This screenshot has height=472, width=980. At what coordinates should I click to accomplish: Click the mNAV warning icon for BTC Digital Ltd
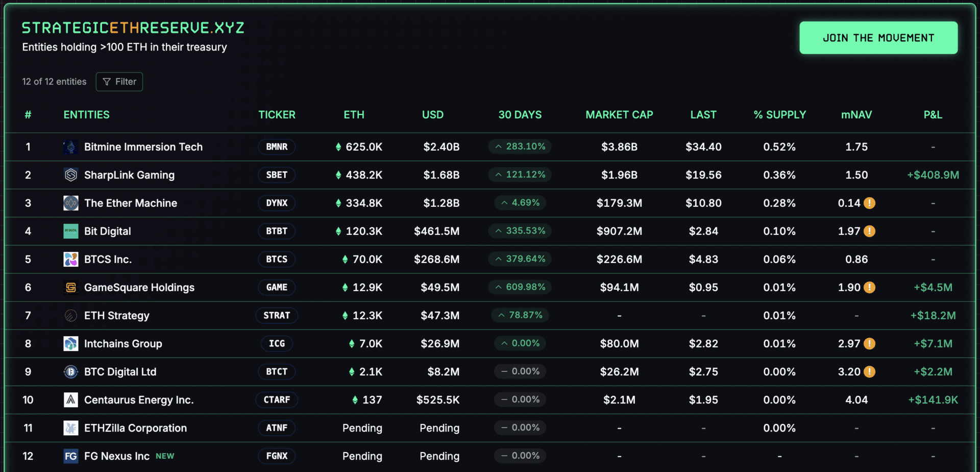[x=870, y=372]
